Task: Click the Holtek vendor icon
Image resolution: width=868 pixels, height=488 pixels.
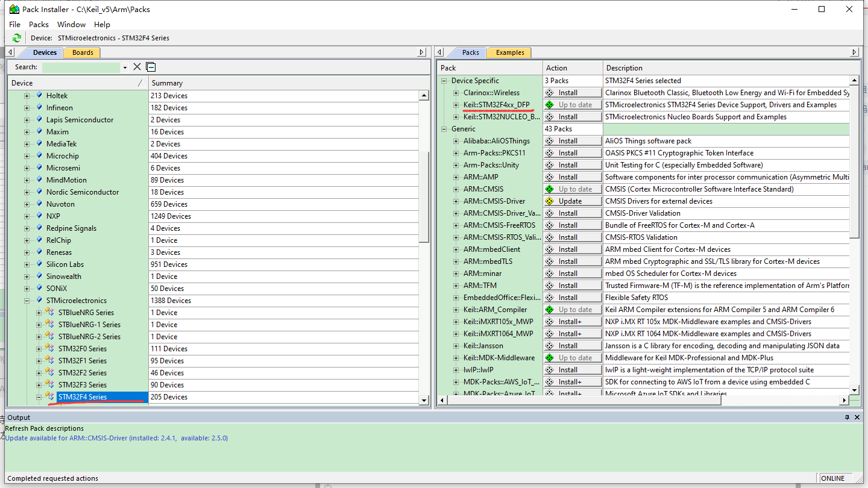Action: pyautogui.click(x=39, y=95)
